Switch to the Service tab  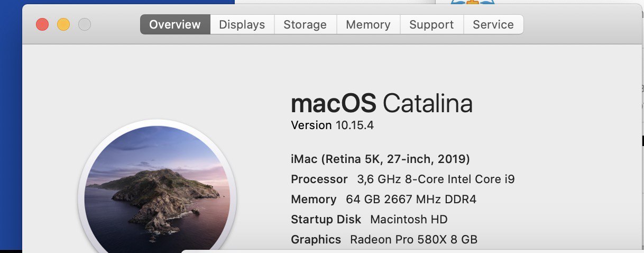coord(493,24)
